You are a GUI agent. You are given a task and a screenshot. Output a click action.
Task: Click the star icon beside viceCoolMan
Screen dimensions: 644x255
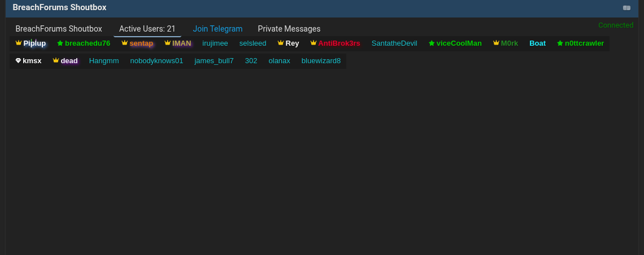[432, 43]
